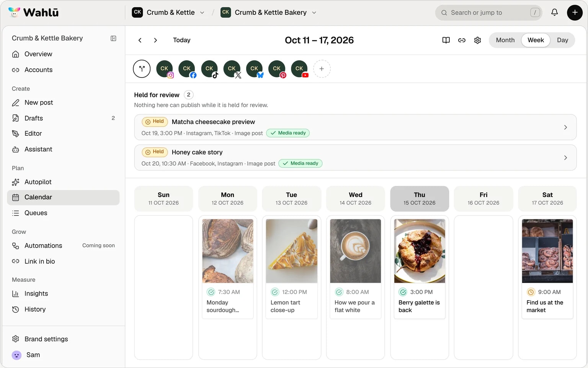Open Link in bio item
The width and height of the screenshot is (588, 368).
(63, 261)
